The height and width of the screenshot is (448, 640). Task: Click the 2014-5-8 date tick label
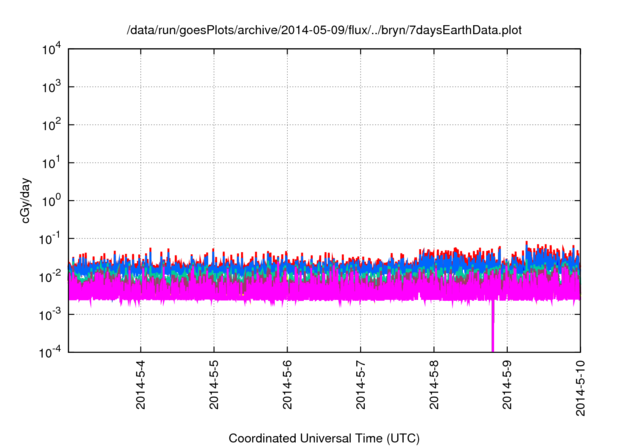434,385
